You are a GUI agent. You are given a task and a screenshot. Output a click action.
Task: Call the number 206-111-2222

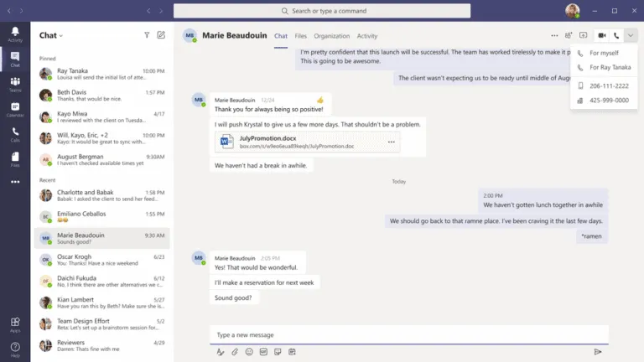pyautogui.click(x=609, y=85)
